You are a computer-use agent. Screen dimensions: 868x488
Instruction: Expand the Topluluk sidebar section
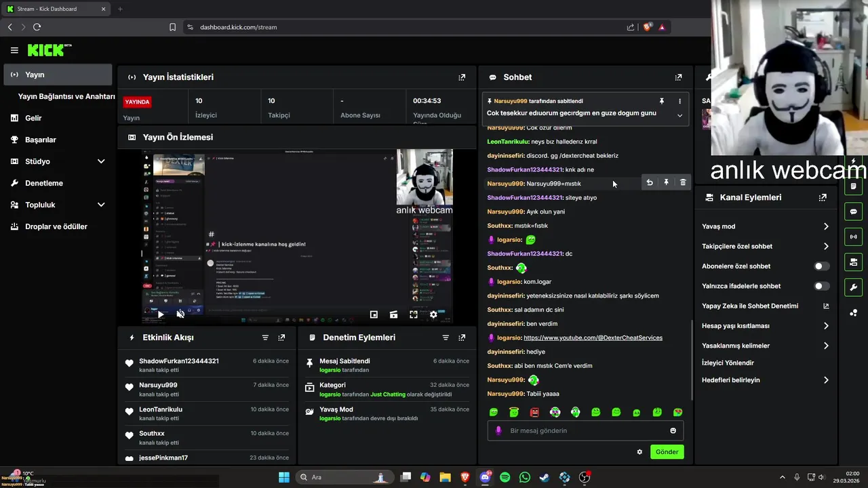101,205
